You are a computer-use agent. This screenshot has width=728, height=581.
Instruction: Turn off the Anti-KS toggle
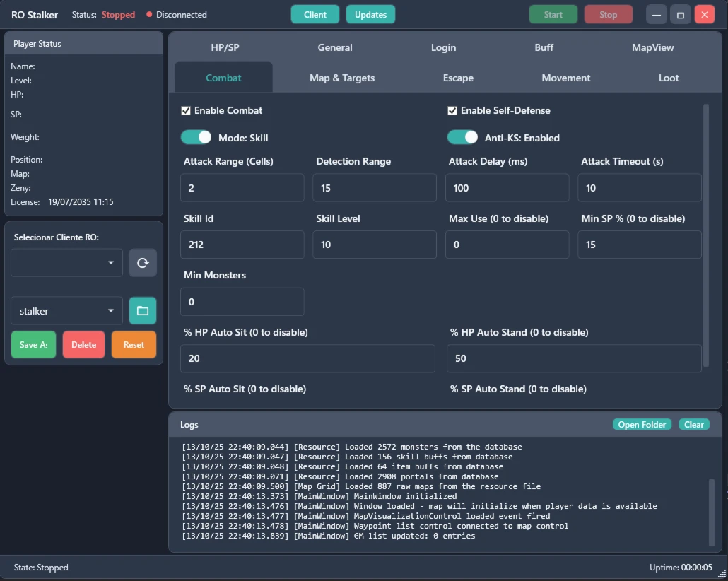462,137
